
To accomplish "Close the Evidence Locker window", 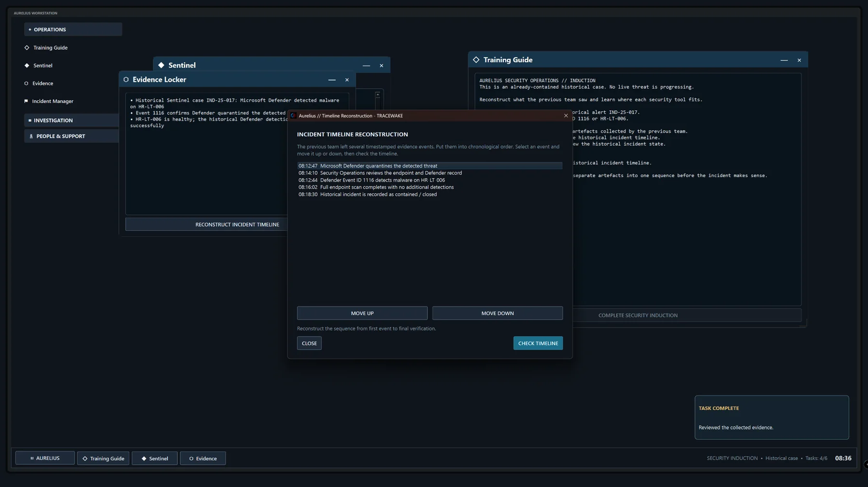I will [x=347, y=80].
